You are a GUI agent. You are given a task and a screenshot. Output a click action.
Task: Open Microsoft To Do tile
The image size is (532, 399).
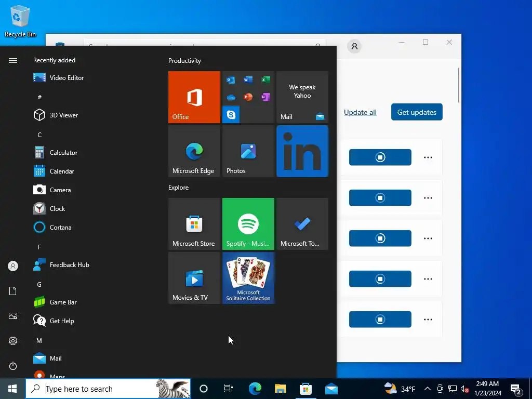[302, 224]
